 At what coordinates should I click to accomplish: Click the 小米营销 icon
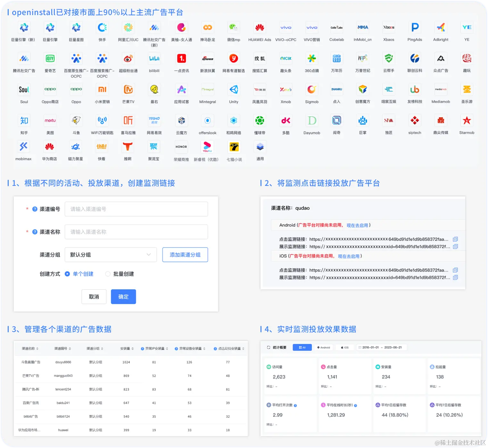click(x=102, y=90)
